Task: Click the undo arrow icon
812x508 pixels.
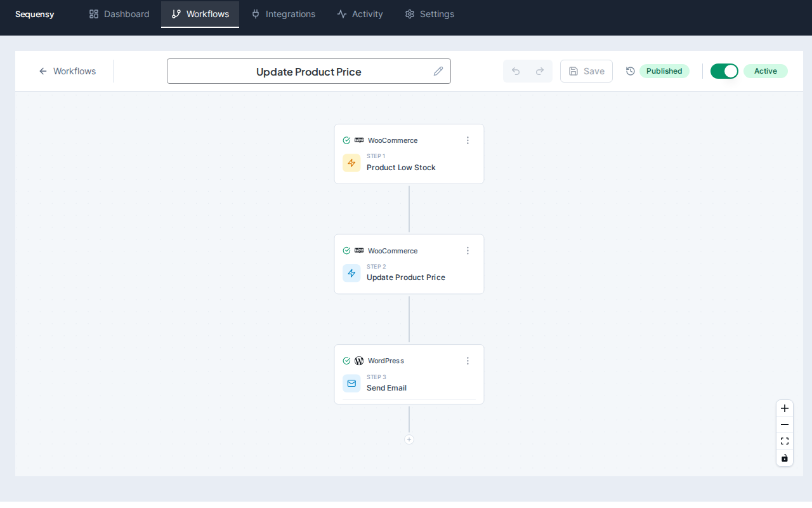Action: 516,71
